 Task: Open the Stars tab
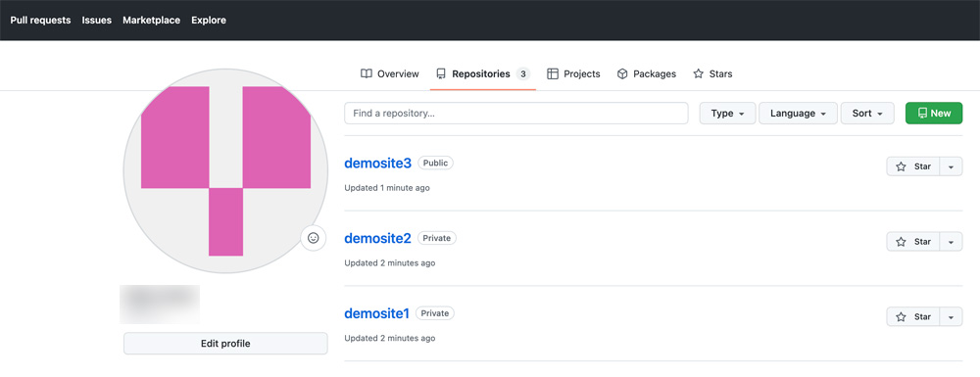[712, 74]
